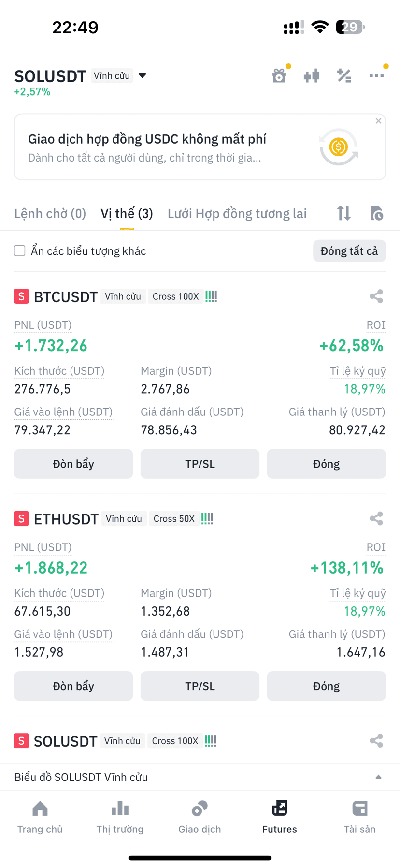This screenshot has width=400, height=868.
Task: Tap 'TP/SL' for BTCUSDT position
Action: [200, 464]
